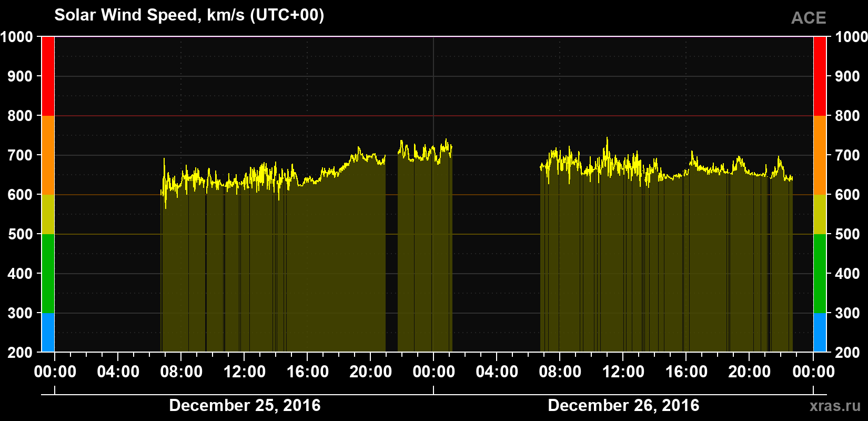The height and width of the screenshot is (421, 868).
Task: Click the 04:00 time label for December 25
Action: pos(118,372)
